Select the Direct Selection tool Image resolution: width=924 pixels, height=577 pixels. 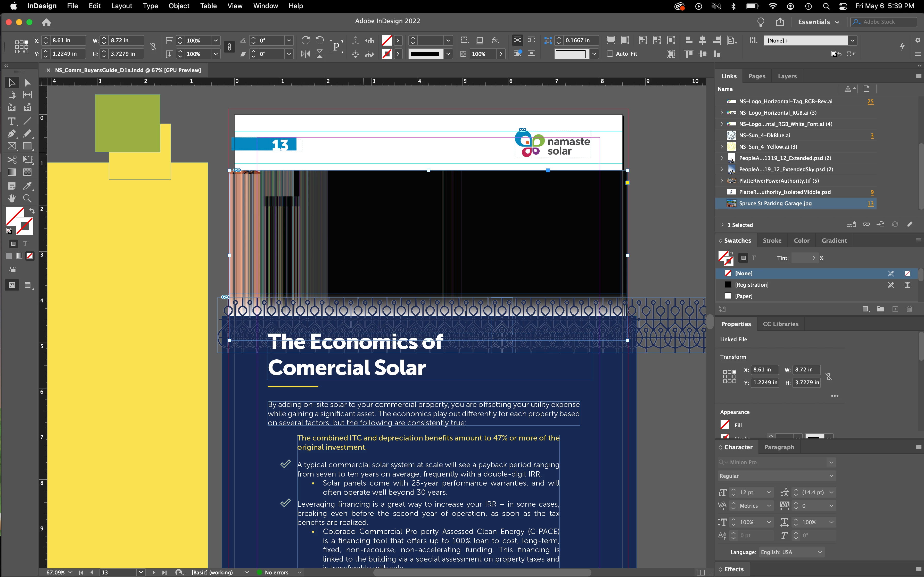pyautogui.click(x=27, y=82)
